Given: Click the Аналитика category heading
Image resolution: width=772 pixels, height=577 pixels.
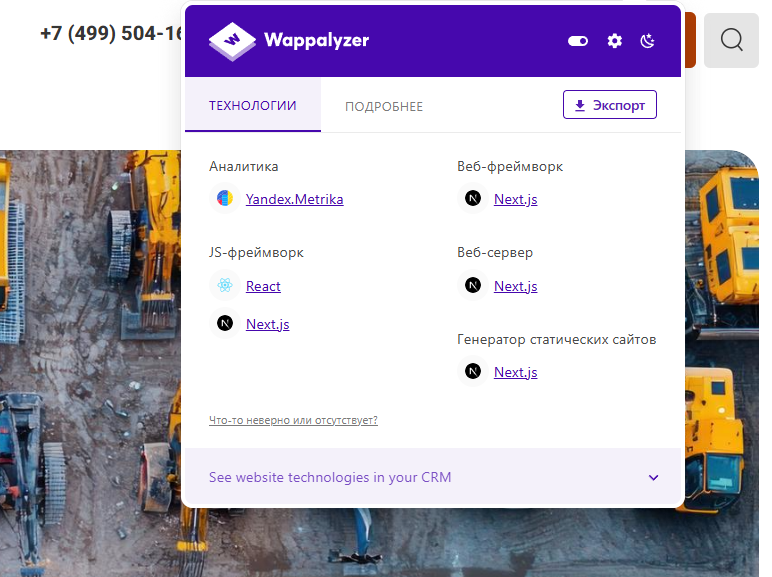Looking at the screenshot, I should coord(244,166).
